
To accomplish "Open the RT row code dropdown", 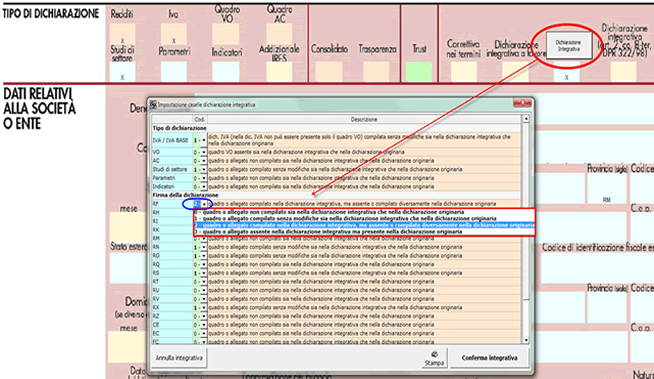I will click(x=204, y=282).
